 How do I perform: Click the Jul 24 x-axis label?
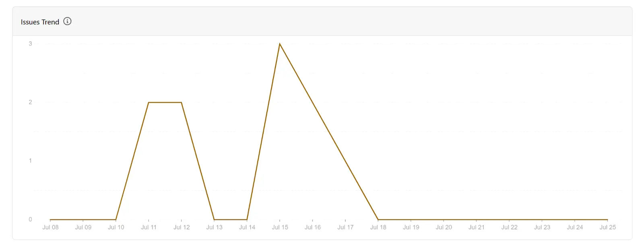[575, 227]
